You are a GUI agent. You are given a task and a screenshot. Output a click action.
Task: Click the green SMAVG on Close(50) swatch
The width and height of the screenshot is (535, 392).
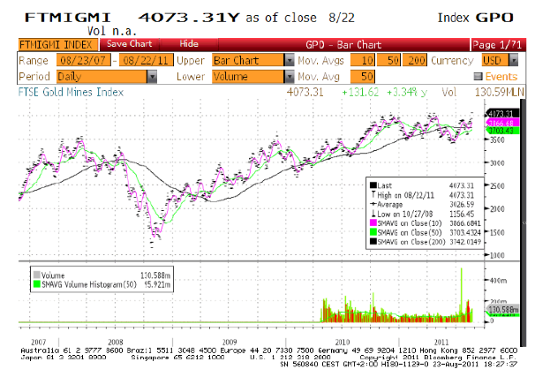(373, 232)
